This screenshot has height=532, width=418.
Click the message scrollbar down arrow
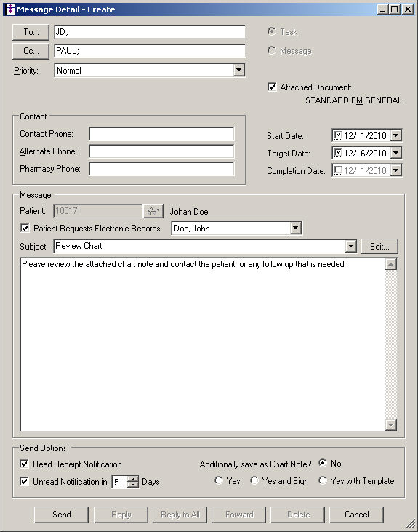[x=391, y=425]
